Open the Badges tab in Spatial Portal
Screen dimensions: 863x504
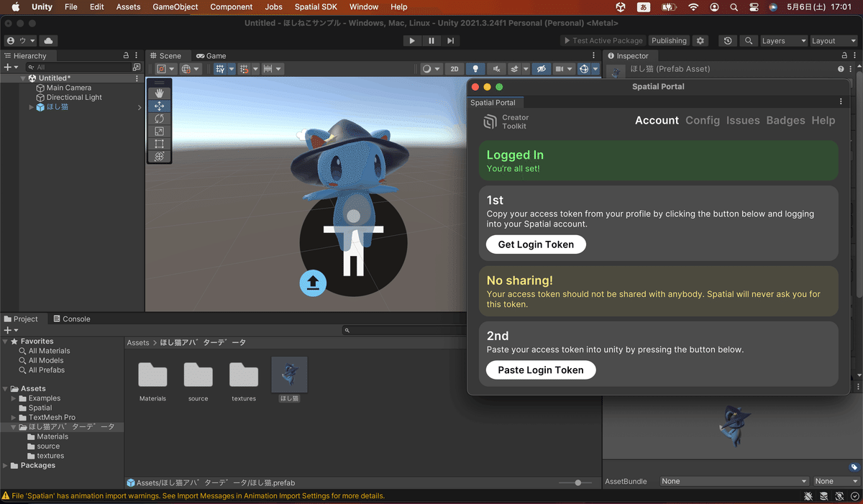(x=785, y=120)
